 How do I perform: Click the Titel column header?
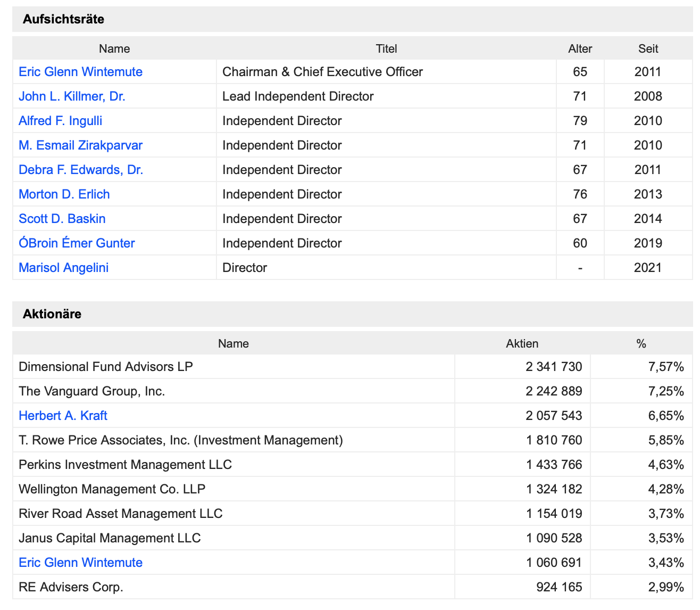tap(386, 48)
